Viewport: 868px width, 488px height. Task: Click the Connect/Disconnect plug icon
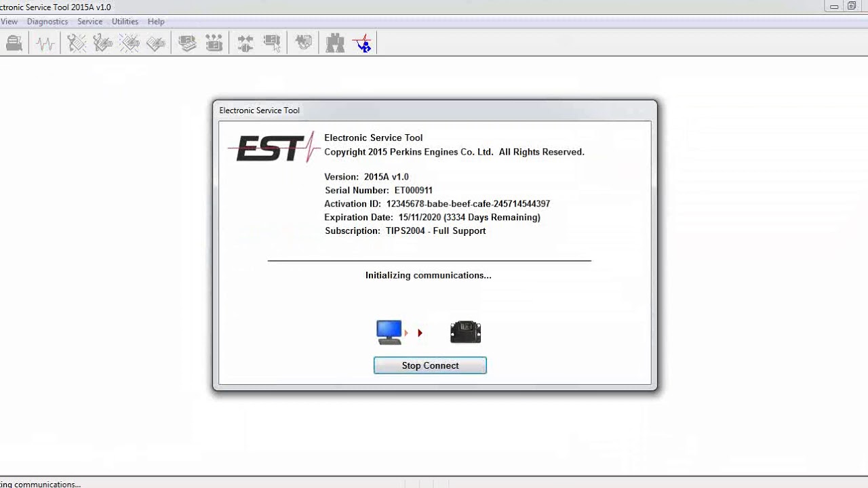[245, 44]
